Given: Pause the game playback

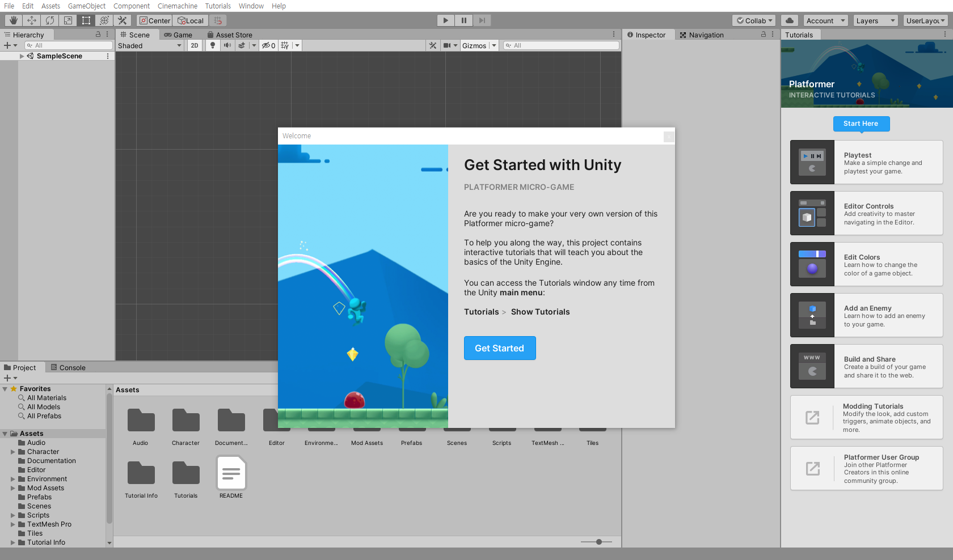Looking at the screenshot, I should tap(464, 20).
